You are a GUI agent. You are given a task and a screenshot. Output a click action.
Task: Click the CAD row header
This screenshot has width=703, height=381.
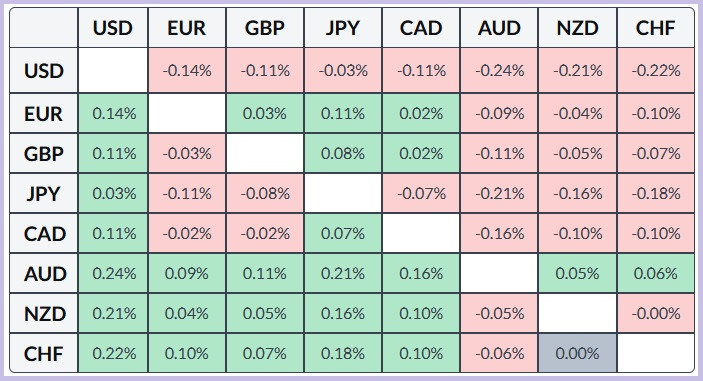[x=44, y=234]
